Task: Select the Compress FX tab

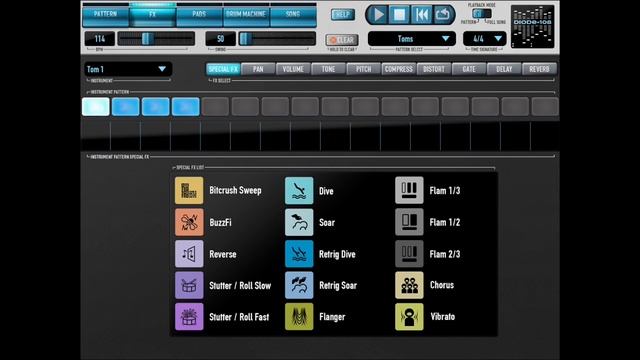Action: [x=398, y=69]
